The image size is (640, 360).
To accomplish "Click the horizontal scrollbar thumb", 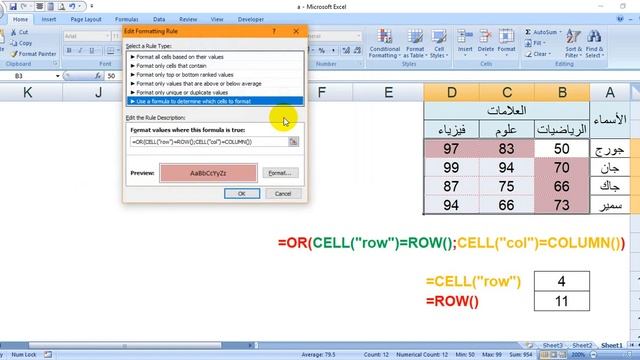I will pyautogui.click(x=125, y=346).
